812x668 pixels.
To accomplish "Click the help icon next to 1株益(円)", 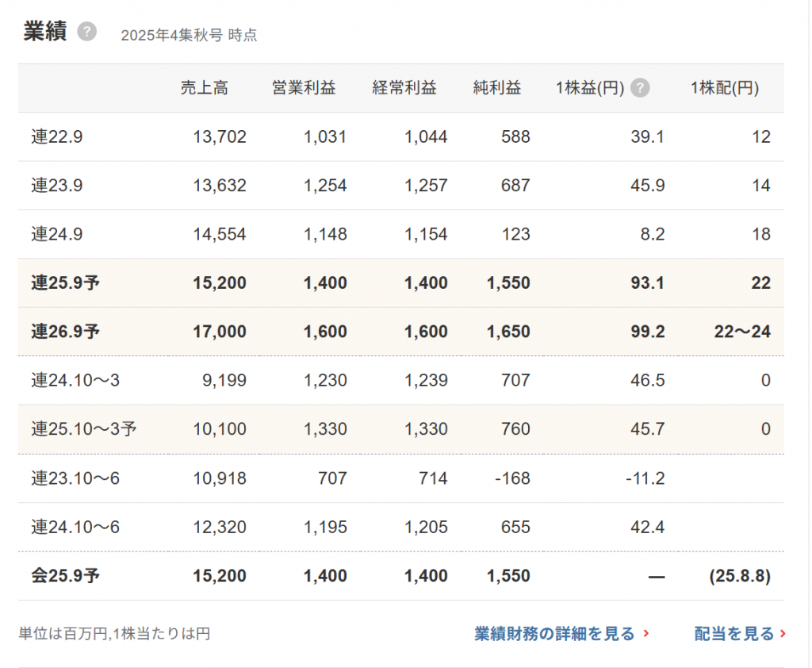I will coord(641,88).
